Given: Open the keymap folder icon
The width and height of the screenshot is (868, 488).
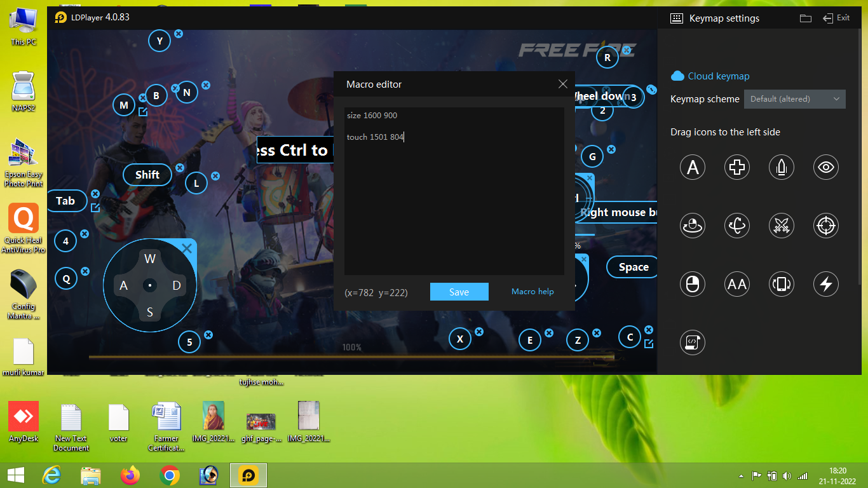Looking at the screenshot, I should (x=806, y=18).
